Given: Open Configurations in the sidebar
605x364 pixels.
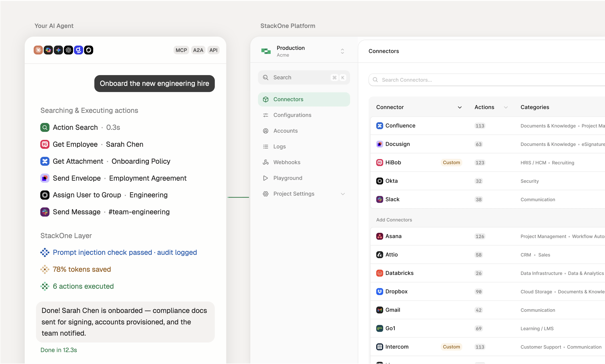Looking at the screenshot, I should click(x=304, y=115).
